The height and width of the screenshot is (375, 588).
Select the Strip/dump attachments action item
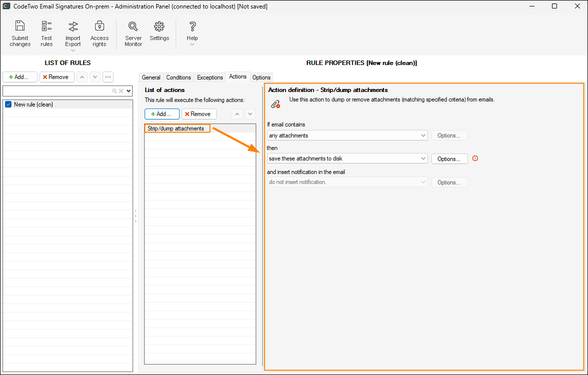click(x=176, y=128)
